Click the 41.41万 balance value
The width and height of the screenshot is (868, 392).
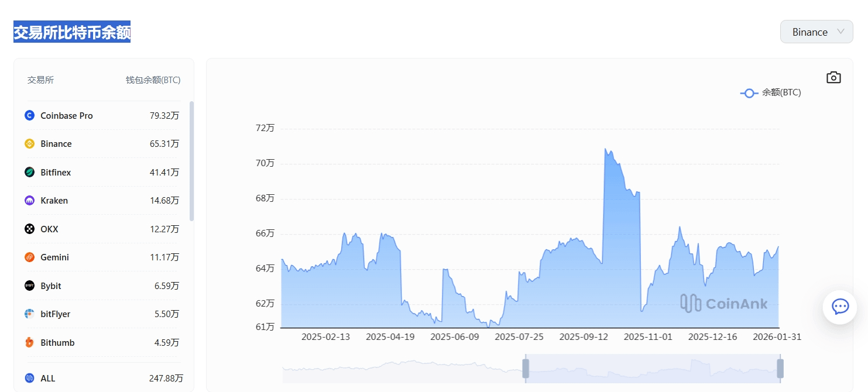click(x=164, y=172)
